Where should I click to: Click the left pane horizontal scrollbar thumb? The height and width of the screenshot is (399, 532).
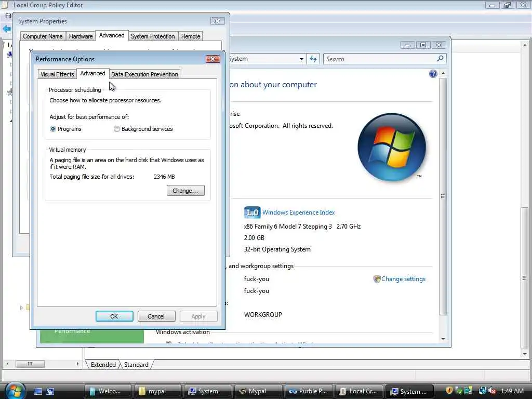(x=30, y=364)
